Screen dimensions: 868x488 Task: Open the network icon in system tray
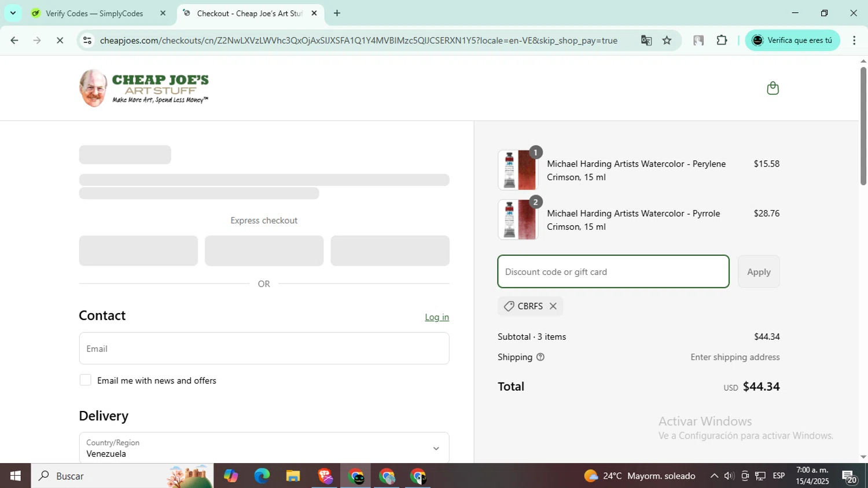760,476
